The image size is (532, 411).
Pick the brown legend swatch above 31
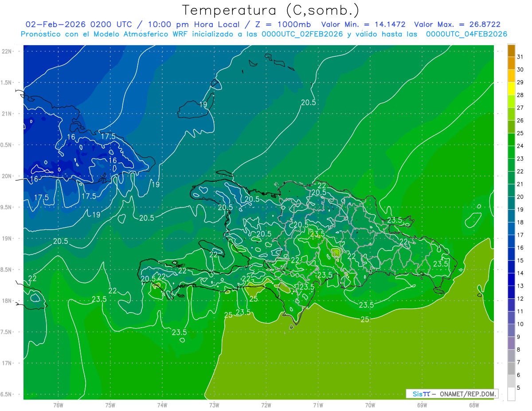(511, 51)
